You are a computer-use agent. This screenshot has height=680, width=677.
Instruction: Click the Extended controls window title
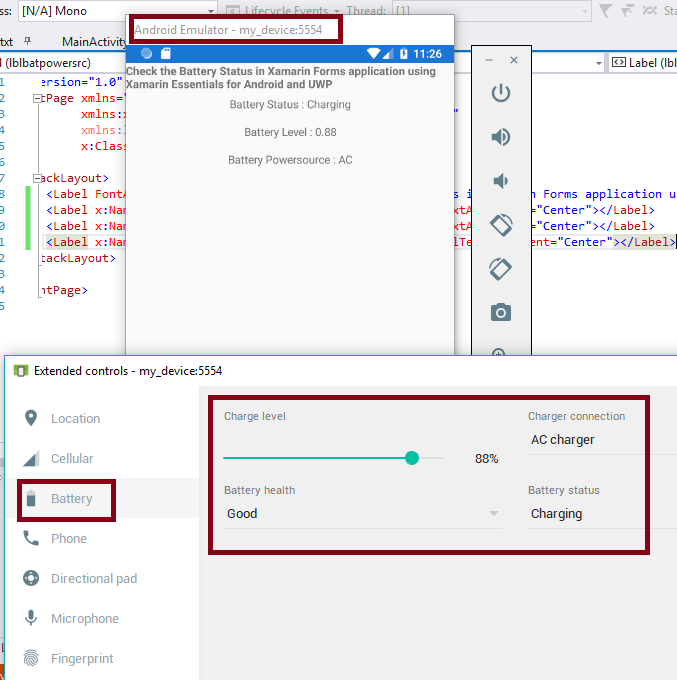pos(128,371)
